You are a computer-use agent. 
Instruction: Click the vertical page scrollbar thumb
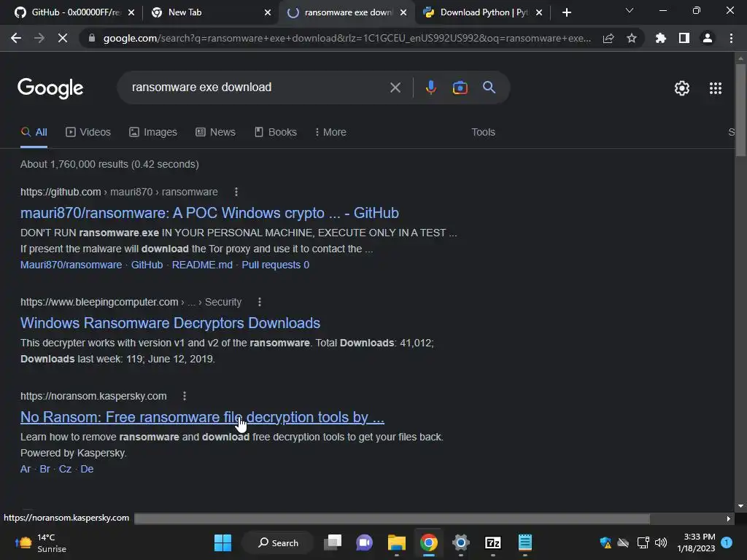[x=740, y=109]
